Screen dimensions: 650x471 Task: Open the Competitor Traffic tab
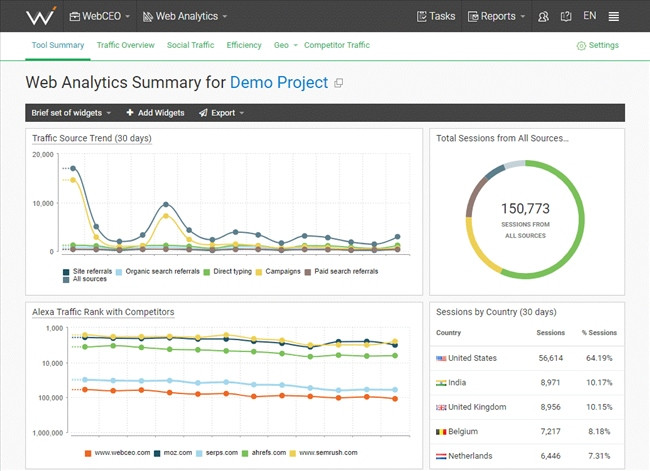coord(336,45)
